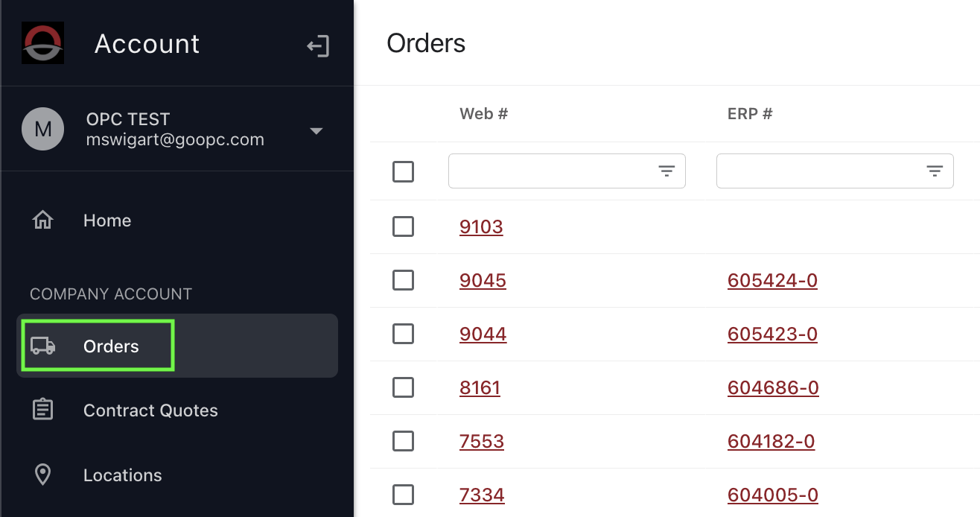Open the Home icon in the sidebar
Image resolution: width=980 pixels, height=517 pixels.
(42, 220)
